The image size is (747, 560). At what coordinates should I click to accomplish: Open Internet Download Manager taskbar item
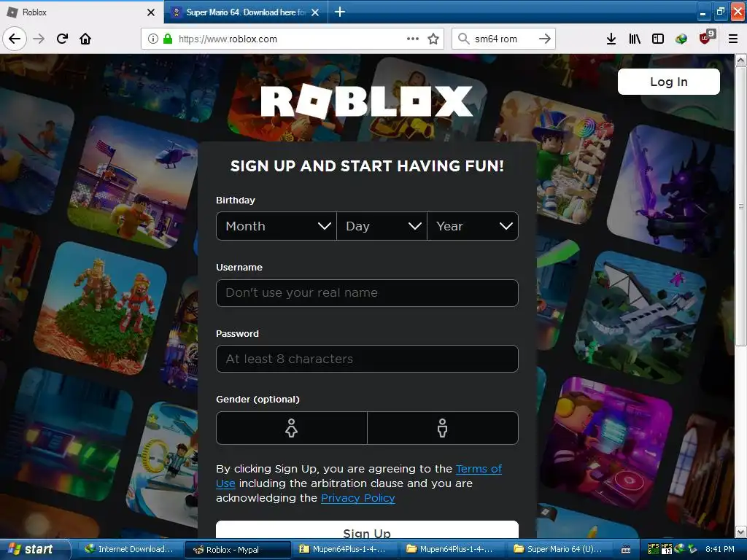(x=129, y=549)
